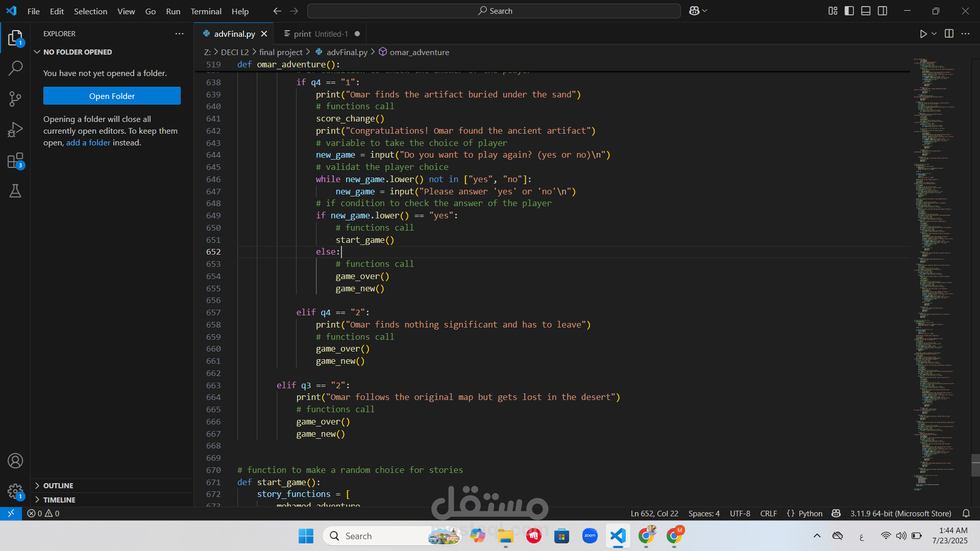Click the editor vertical scrollbar thumb
Viewport: 980px width, 551px height.
(x=975, y=465)
